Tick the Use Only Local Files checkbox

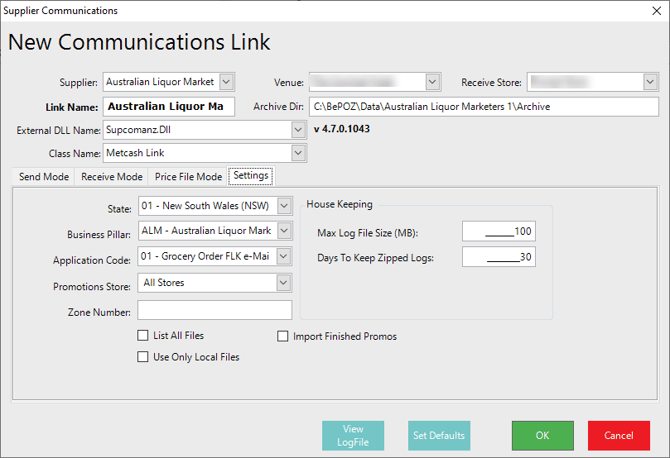tap(143, 356)
